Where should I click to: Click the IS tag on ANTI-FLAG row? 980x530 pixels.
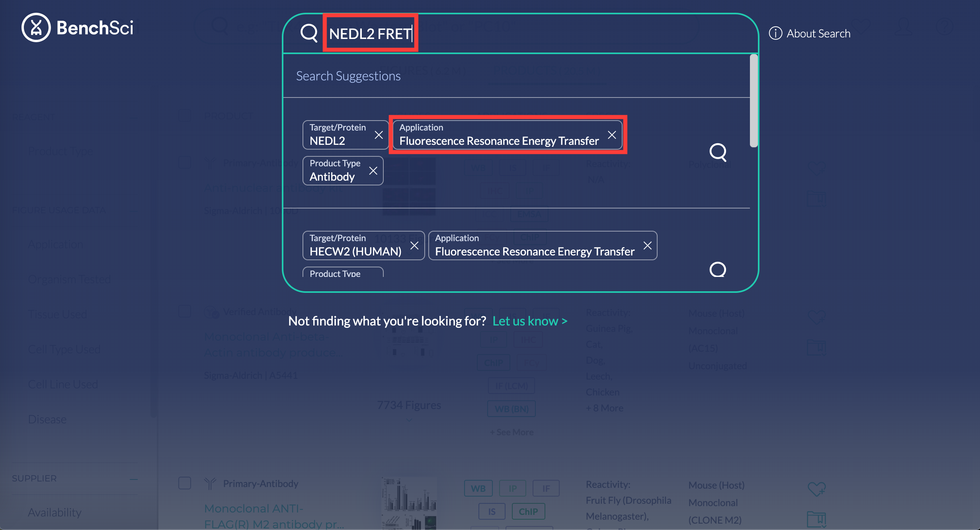(492, 511)
